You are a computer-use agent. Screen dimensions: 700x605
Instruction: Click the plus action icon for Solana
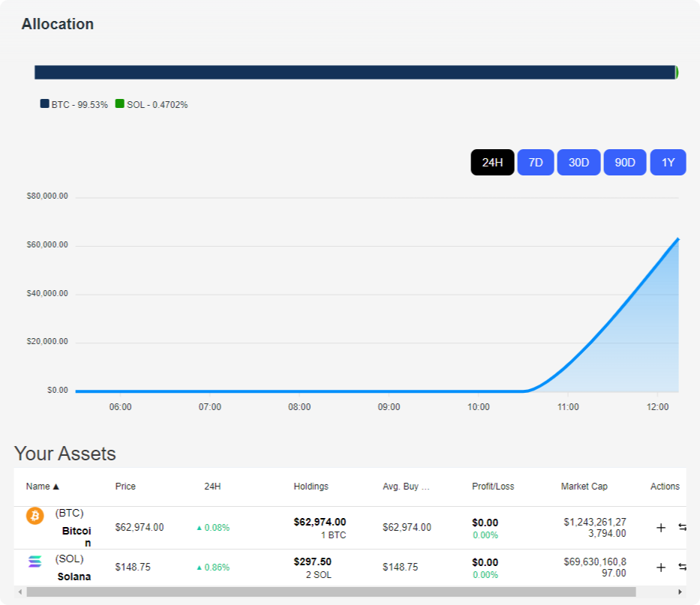(x=661, y=568)
